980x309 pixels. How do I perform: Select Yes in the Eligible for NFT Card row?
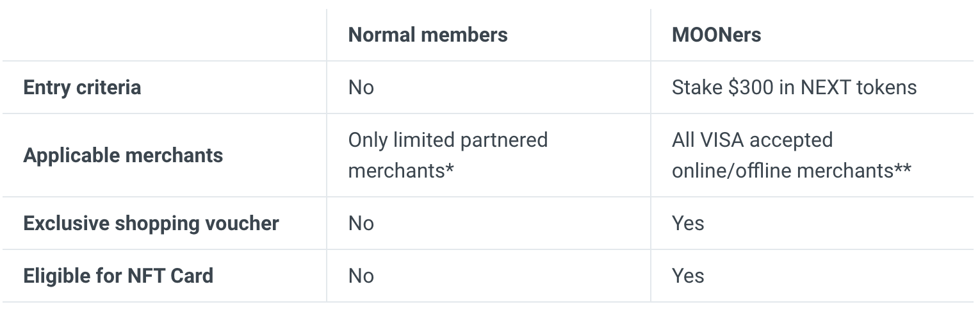[x=688, y=276]
